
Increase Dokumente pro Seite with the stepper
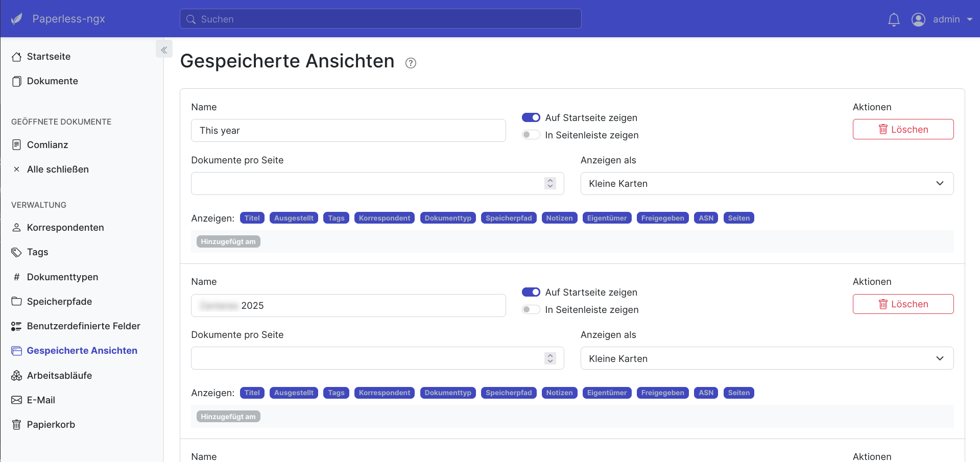tap(550, 181)
